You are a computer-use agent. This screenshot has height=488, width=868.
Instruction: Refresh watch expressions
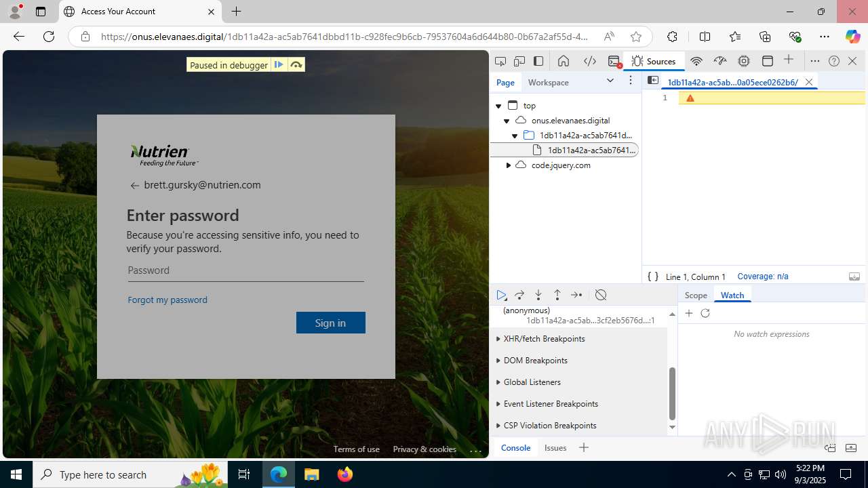click(705, 313)
